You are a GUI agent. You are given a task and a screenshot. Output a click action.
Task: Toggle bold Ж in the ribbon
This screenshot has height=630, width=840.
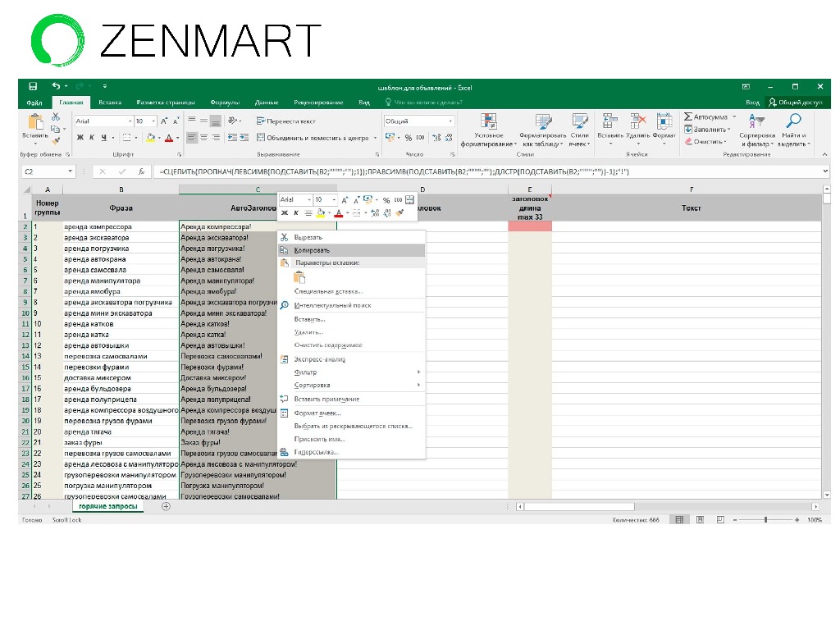pos(80,138)
